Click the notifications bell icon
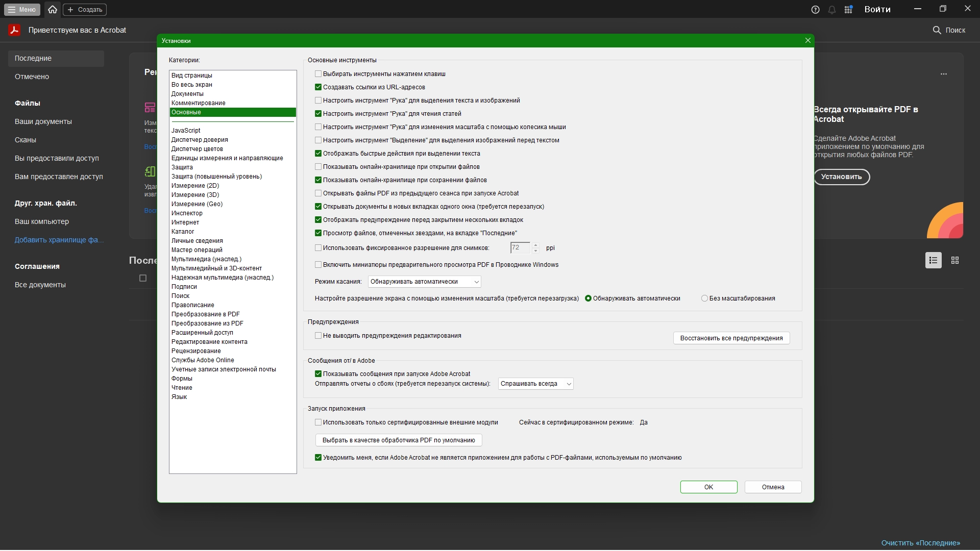This screenshot has width=980, height=551. tap(831, 10)
